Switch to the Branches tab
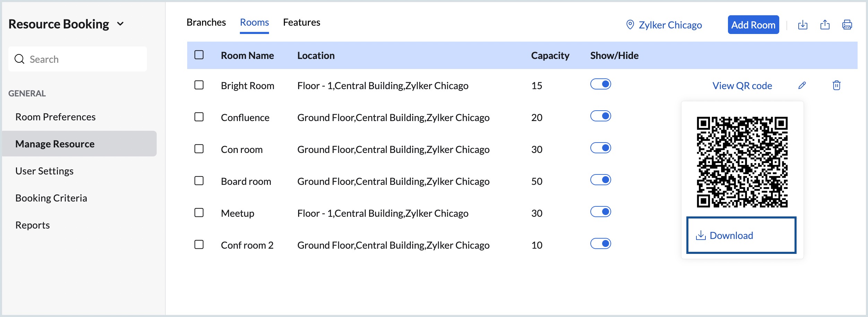 (x=206, y=22)
